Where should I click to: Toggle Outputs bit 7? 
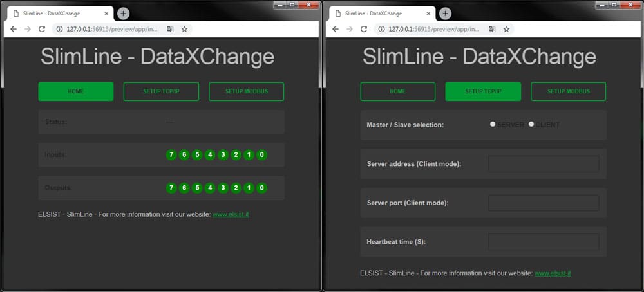171,188
